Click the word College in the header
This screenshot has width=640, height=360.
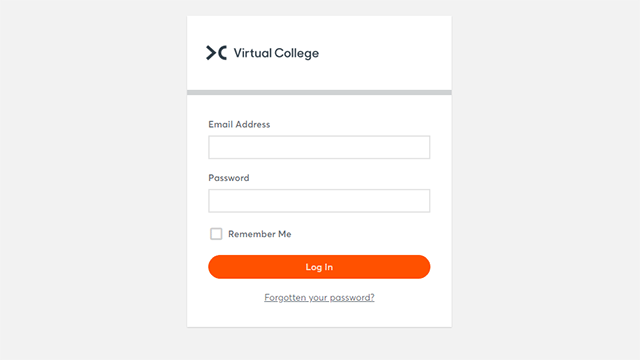297,53
